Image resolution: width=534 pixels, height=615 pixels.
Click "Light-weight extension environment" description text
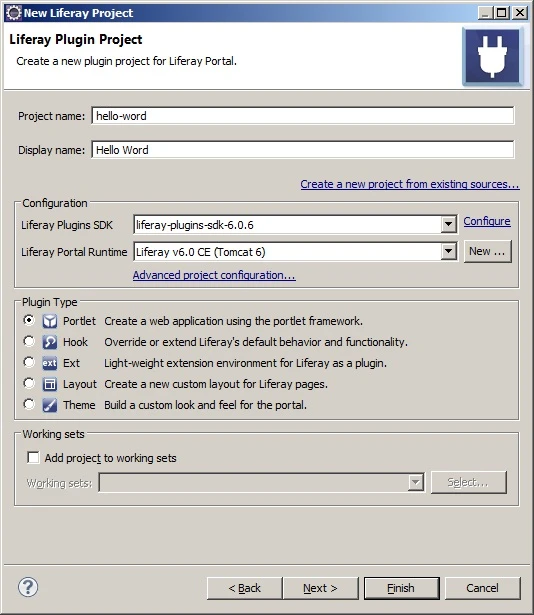click(245, 363)
